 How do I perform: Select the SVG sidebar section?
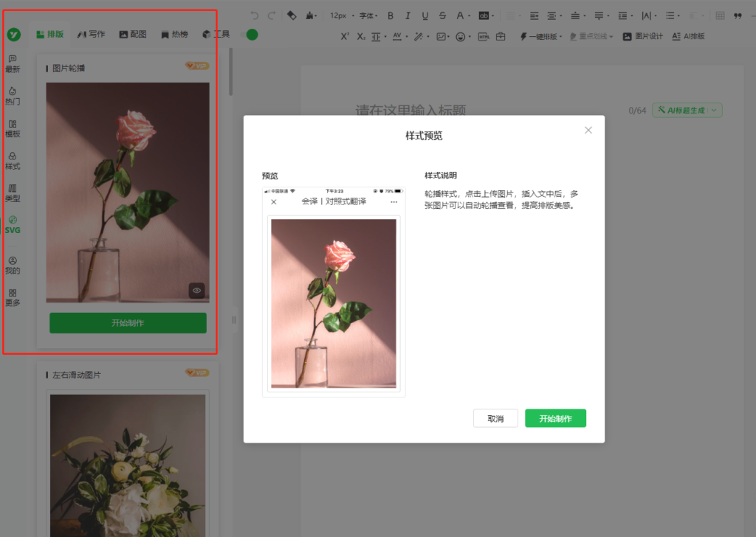click(x=13, y=225)
